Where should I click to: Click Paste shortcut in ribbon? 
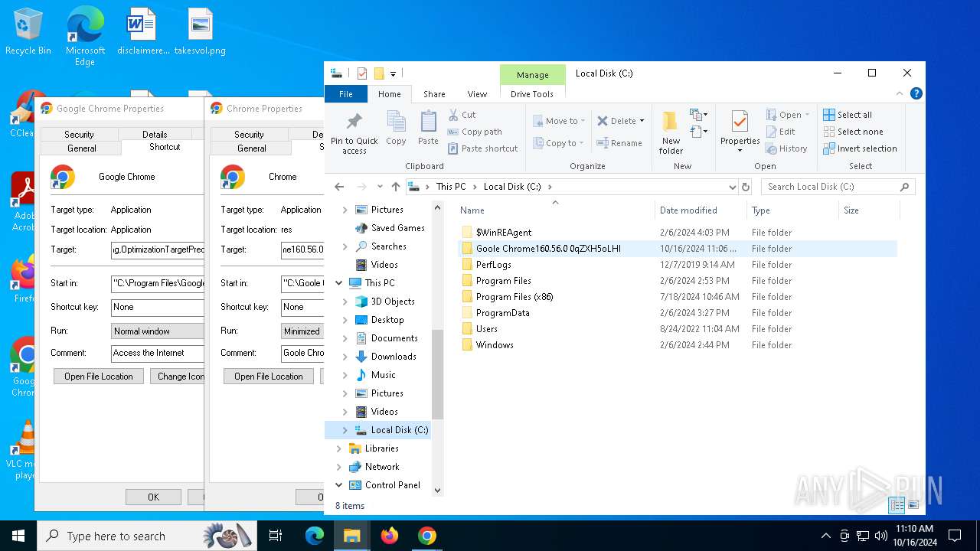click(x=483, y=148)
